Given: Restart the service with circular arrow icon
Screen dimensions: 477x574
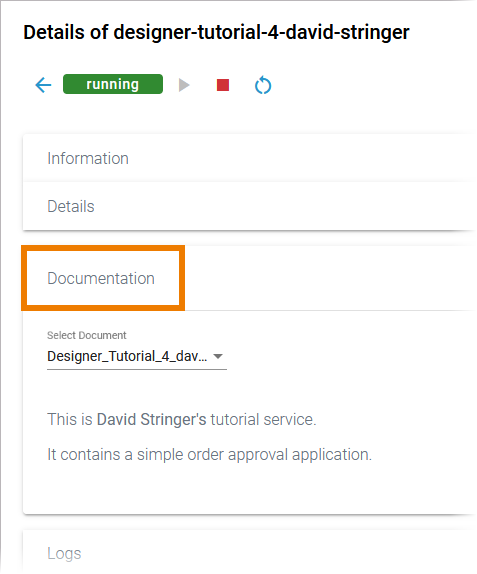Looking at the screenshot, I should tap(263, 85).
